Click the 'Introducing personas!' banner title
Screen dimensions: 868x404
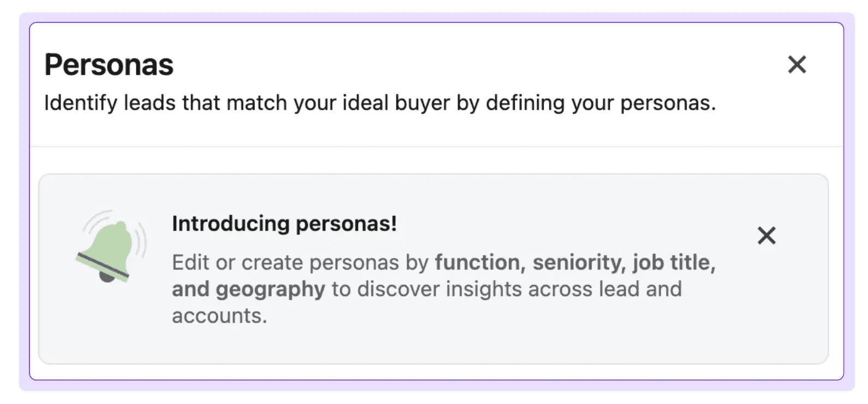[284, 223]
